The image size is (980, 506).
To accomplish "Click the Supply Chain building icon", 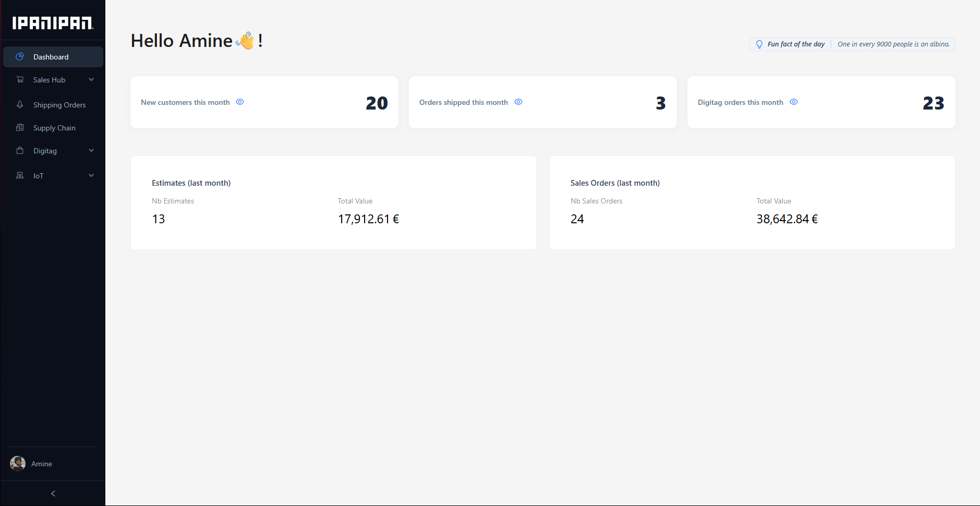I will click(x=20, y=128).
